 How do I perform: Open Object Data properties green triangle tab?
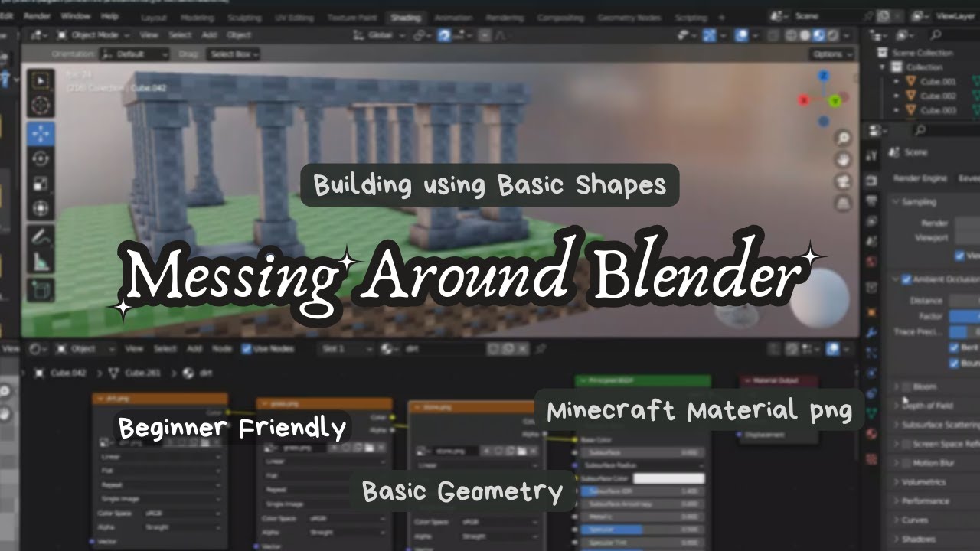click(x=871, y=413)
